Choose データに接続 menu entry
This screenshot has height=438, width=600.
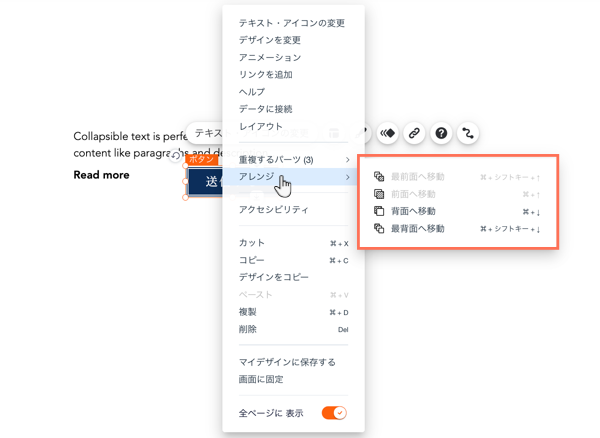click(266, 109)
